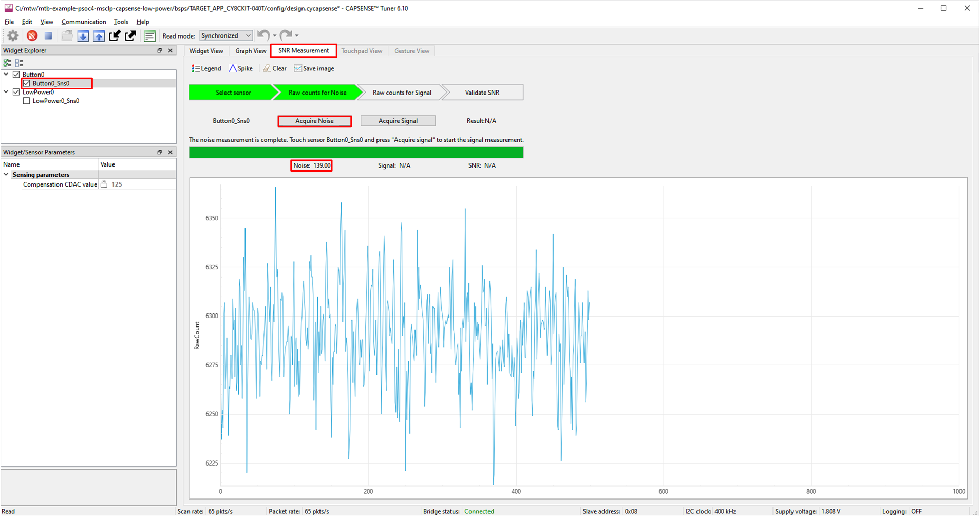Click the Acquire Noise button
This screenshot has height=517, width=980.
314,121
